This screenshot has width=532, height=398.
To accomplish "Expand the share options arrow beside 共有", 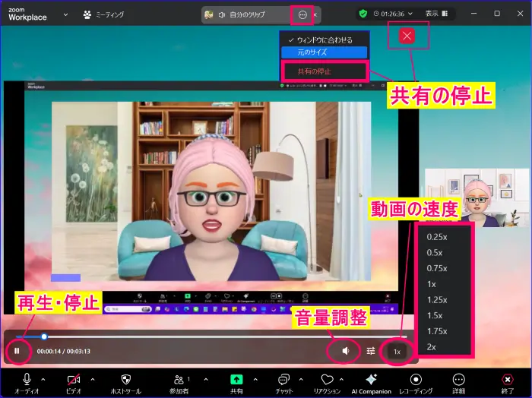I will click(x=255, y=379).
